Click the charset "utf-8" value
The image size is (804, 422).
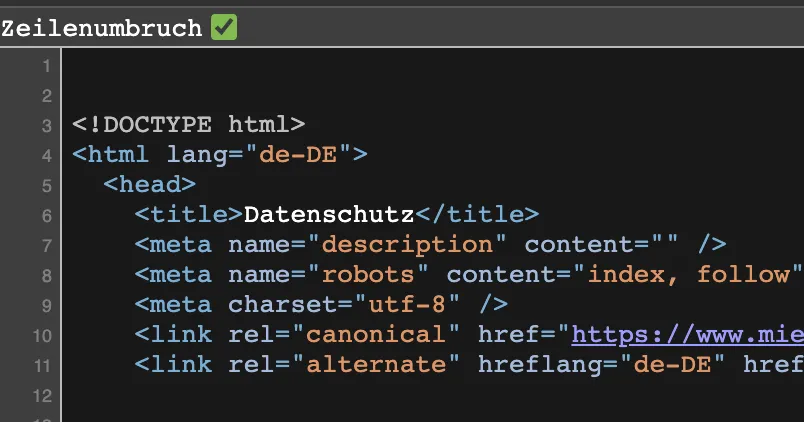tap(407, 305)
